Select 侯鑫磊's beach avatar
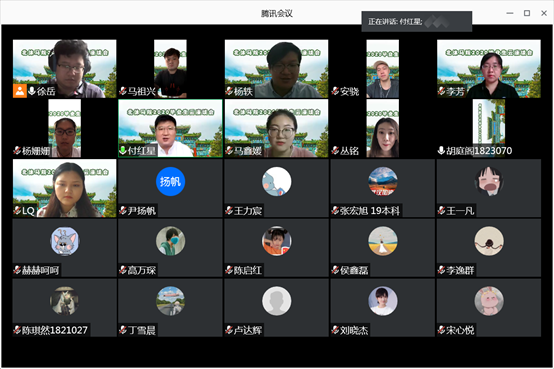554x369 pixels. point(383,241)
